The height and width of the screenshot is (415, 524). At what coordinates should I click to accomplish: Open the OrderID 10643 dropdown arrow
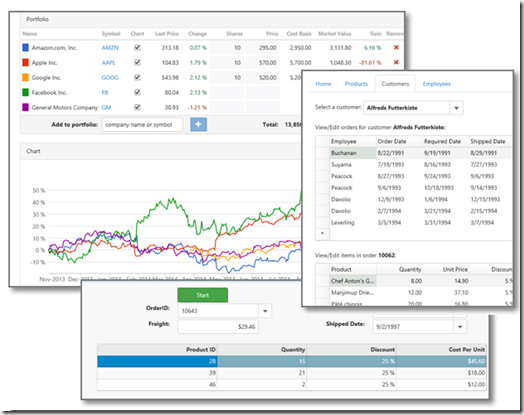click(265, 311)
